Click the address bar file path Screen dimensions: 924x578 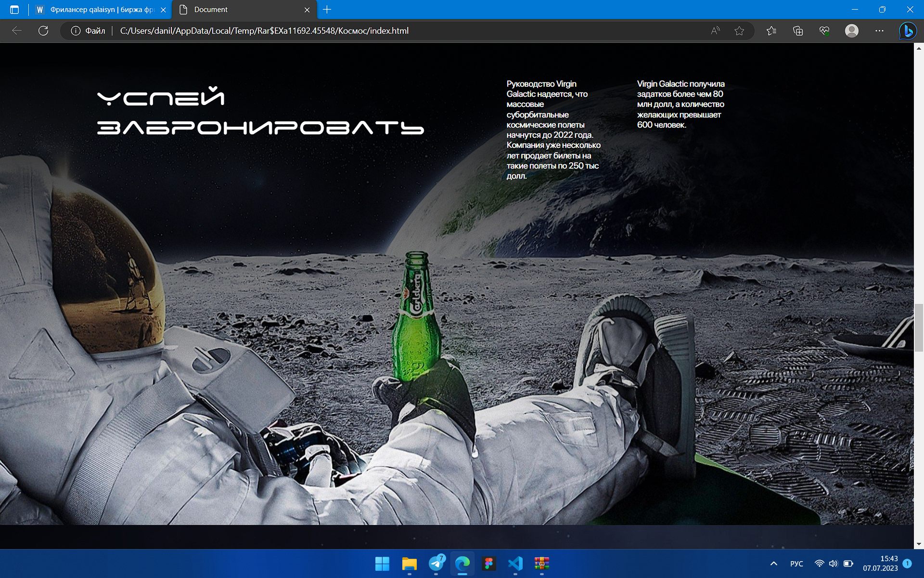pos(264,31)
